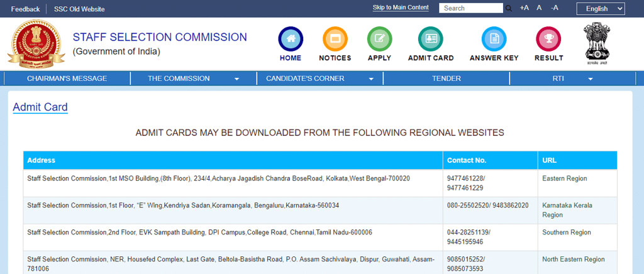Viewport: 644px width, 274px height.
Task: Reset font size with A
Action: click(x=539, y=8)
